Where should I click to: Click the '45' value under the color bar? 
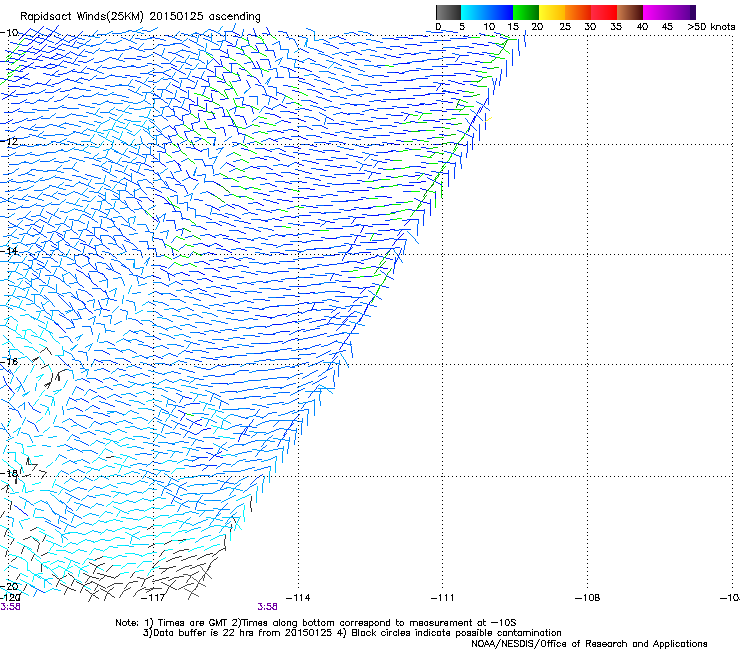pos(667,27)
